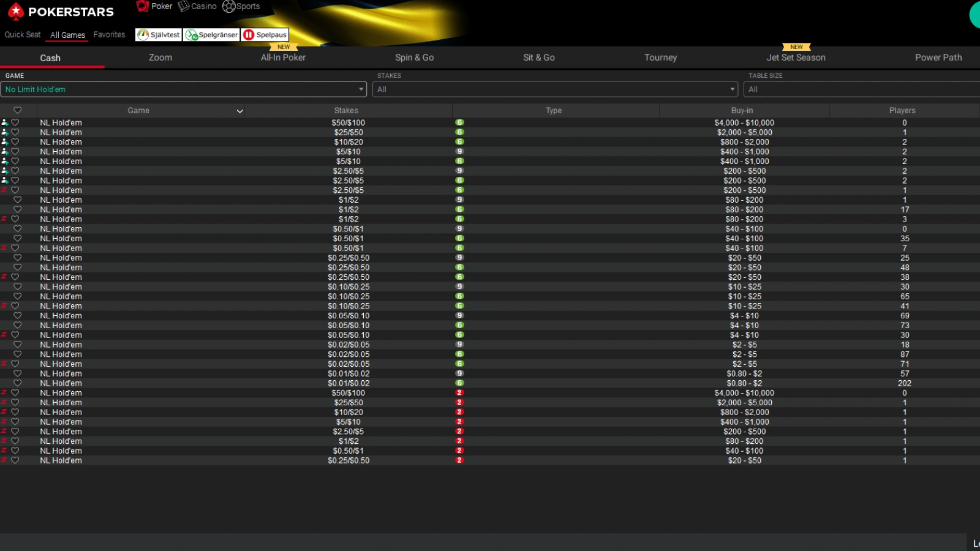The width and height of the screenshot is (980, 551).
Task: Sort the table by the Stakes column
Action: 346,111
